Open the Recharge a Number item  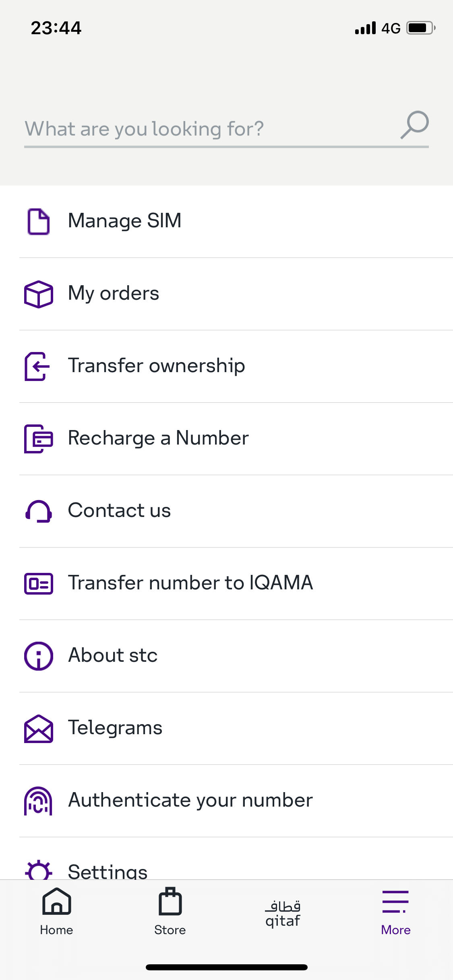click(x=158, y=438)
